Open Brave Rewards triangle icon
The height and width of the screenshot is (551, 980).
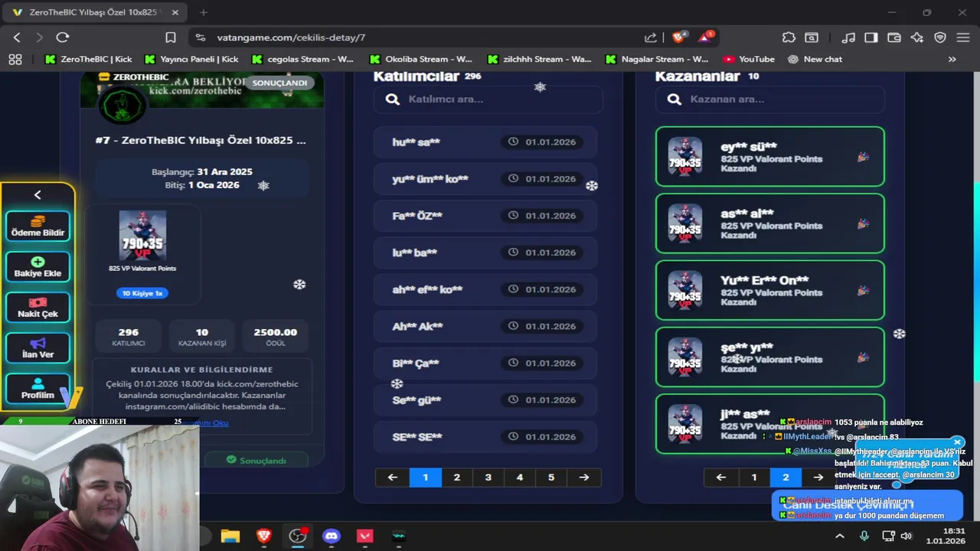705,37
